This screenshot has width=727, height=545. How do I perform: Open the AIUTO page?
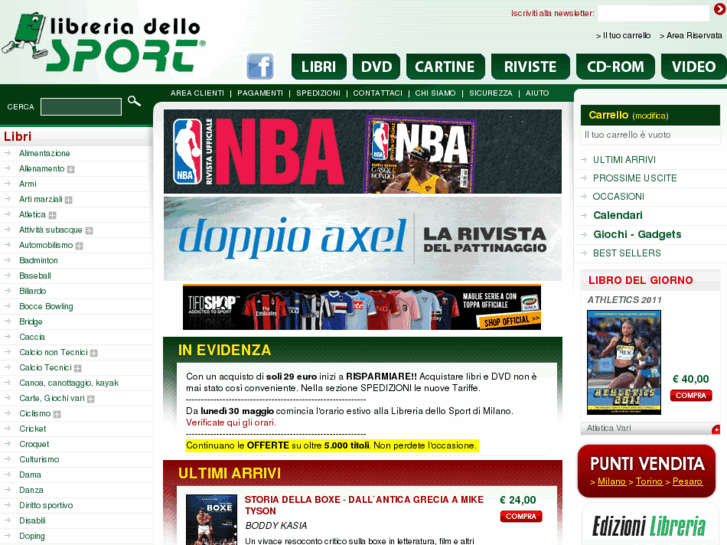(x=537, y=93)
